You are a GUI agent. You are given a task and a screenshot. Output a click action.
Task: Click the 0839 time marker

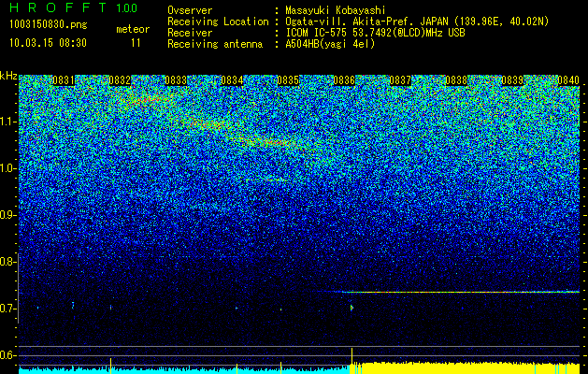point(512,80)
